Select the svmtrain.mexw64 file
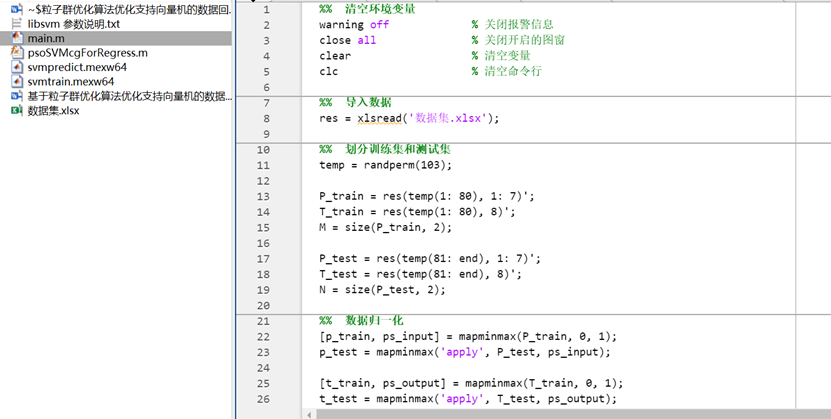The width and height of the screenshot is (831, 419). (70, 82)
